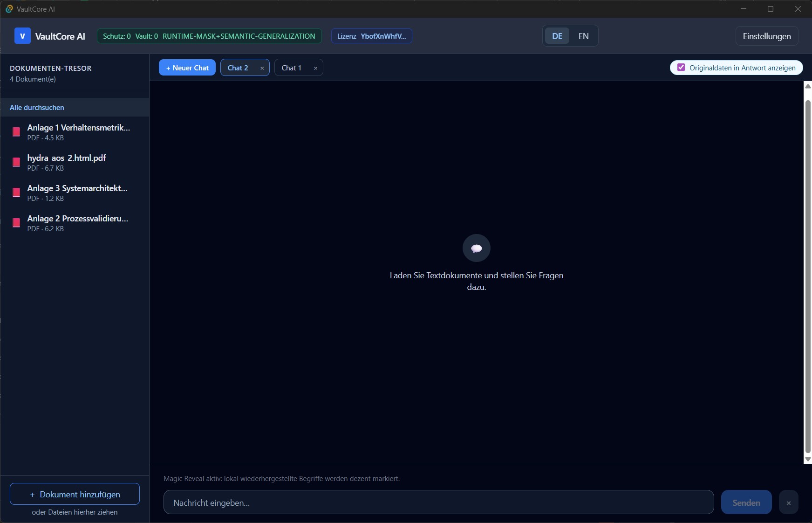
Task: Click the VaultCore AI title bar app icon
Action: point(9,9)
